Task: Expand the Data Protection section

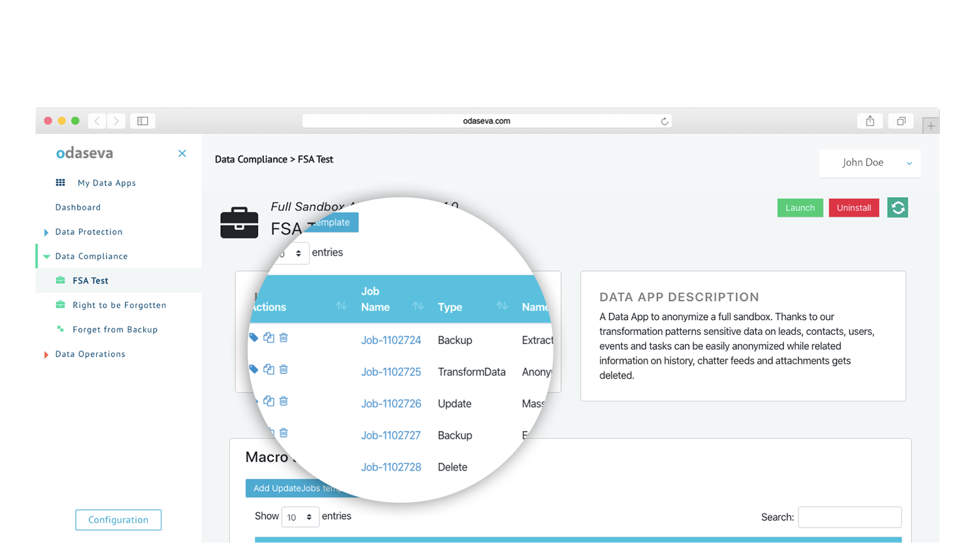Action: pos(46,232)
